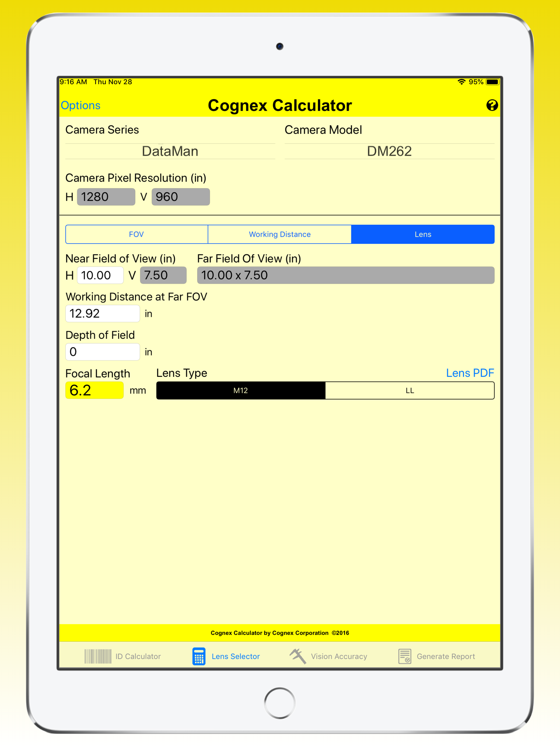Screen dimensions: 560x747
Task: Tap the Working Distance at Far FOV label
Action: (136, 296)
